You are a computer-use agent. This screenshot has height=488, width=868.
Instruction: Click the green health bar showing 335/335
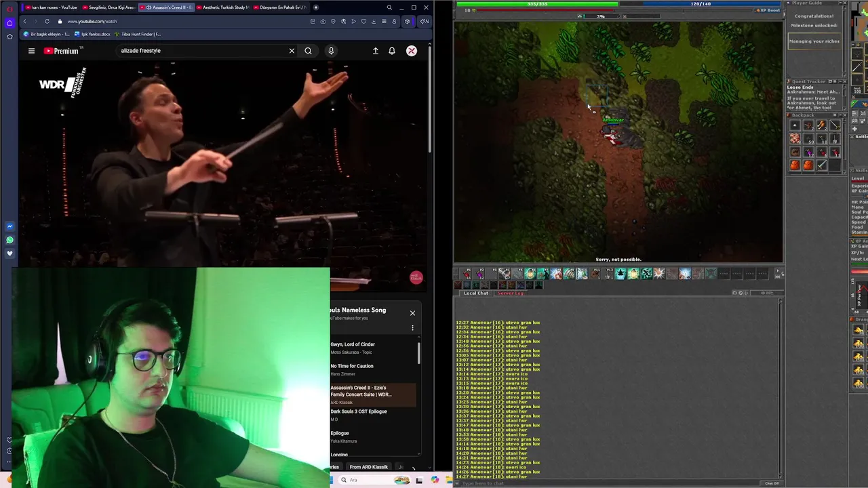[537, 3]
